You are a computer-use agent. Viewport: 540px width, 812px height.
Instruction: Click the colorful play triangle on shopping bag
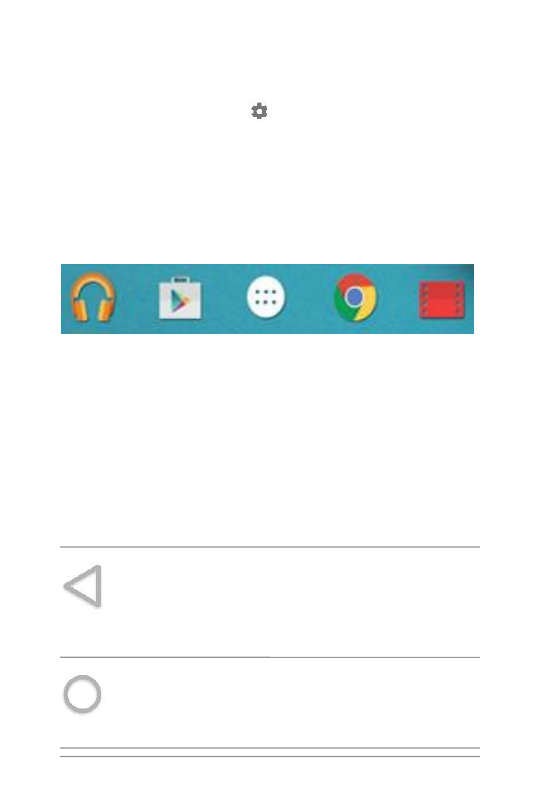pyautogui.click(x=180, y=301)
